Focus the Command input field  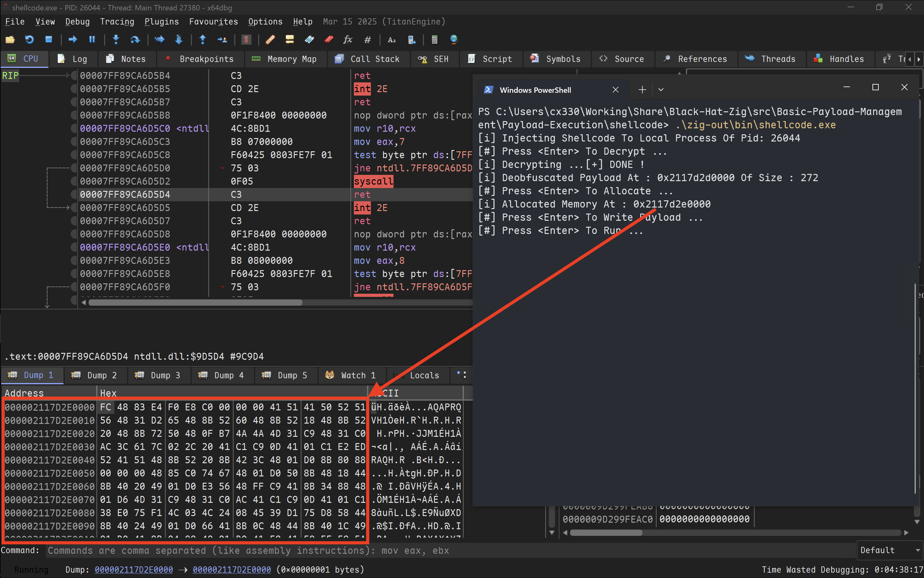click(x=451, y=550)
